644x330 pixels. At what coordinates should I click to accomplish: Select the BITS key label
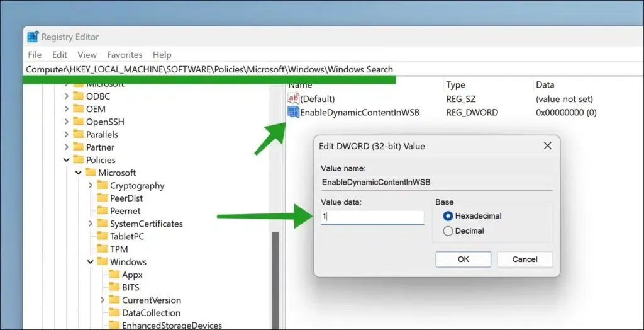131,287
